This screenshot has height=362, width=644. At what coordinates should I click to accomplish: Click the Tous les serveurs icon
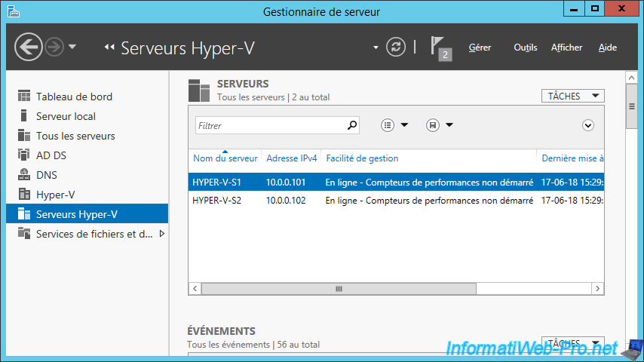(24, 135)
